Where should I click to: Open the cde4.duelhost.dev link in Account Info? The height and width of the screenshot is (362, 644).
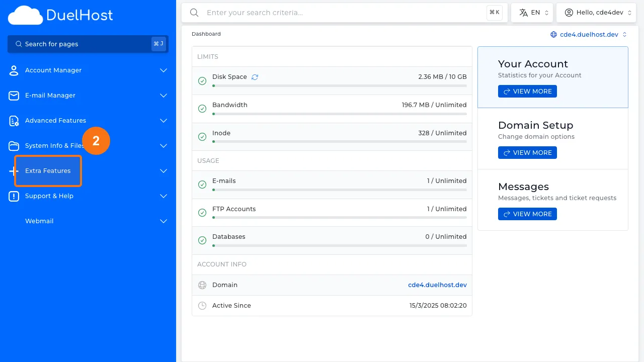[437, 285]
